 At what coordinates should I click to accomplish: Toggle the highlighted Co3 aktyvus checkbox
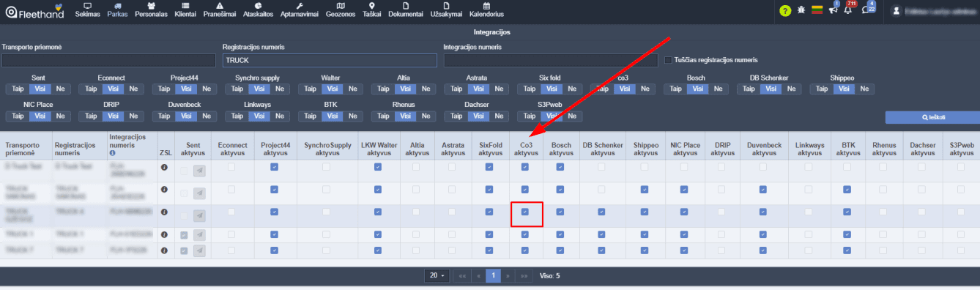click(x=525, y=212)
